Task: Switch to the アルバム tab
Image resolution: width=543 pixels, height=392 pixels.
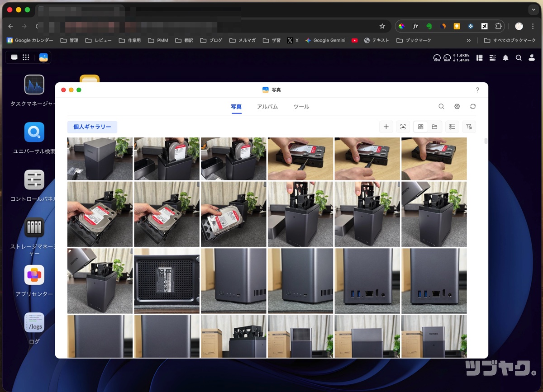Action: 267,107
